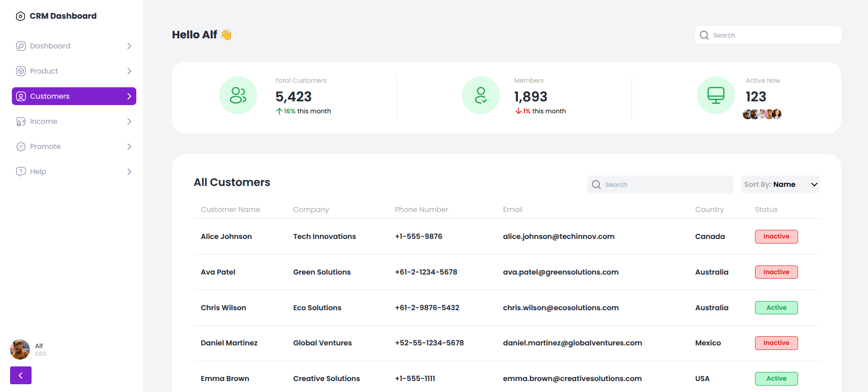Open the Help menu item
The image size is (868, 392).
point(74,172)
